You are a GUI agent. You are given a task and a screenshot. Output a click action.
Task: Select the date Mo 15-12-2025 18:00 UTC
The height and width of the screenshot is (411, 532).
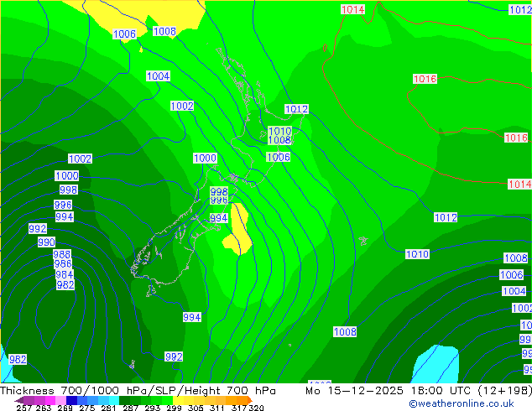coord(389,391)
